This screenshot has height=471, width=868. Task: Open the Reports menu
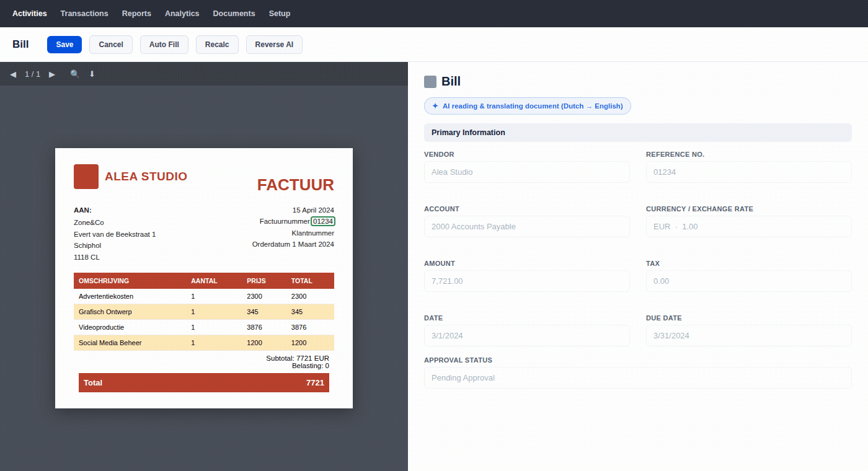click(136, 14)
